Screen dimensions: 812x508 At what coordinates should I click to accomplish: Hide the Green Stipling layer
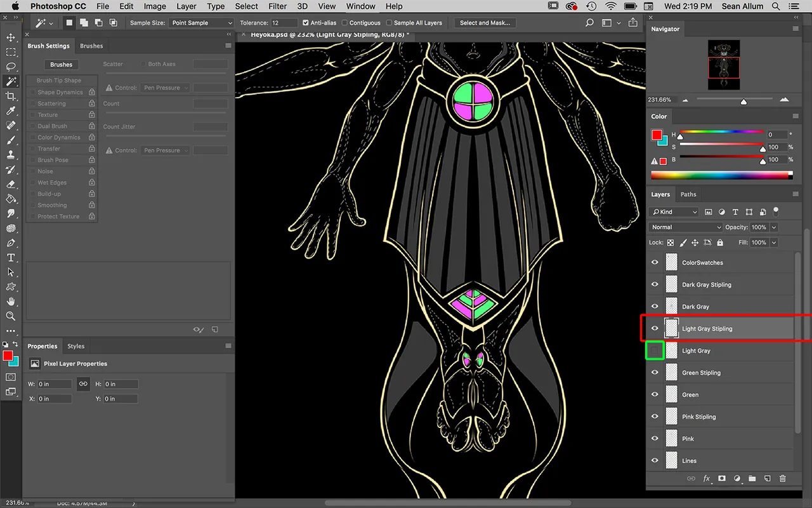[x=655, y=373]
